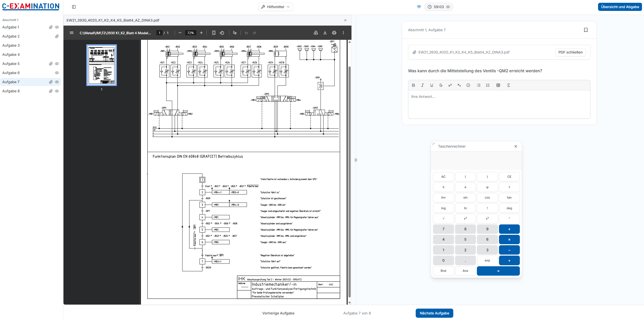Save PDF to Drive icon
Viewport: 644px width, 319px height.
tap(316, 33)
